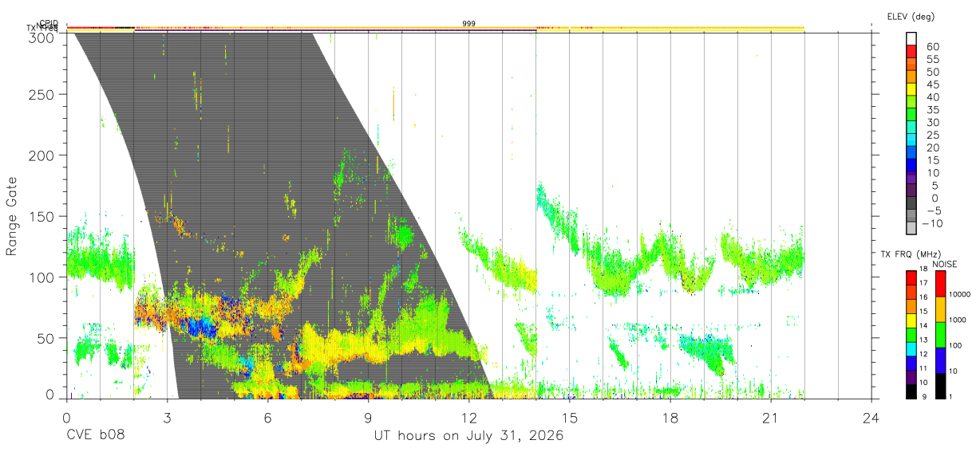Click the '12' tick on the UT hours axis

469,419
